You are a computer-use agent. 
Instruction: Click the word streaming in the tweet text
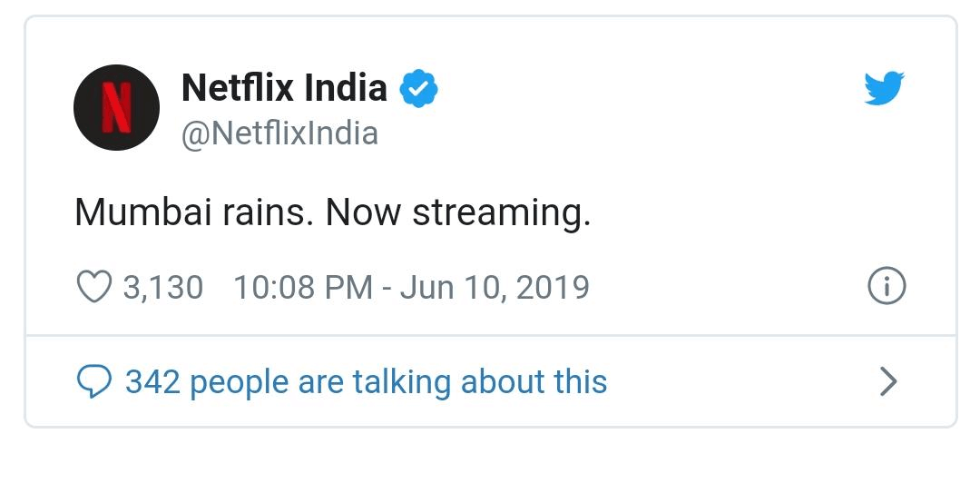point(502,214)
